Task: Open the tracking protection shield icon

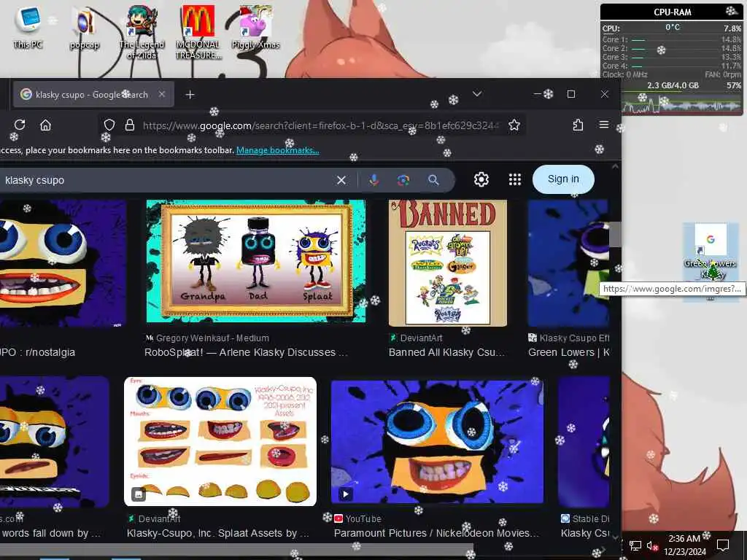Action: (x=109, y=125)
